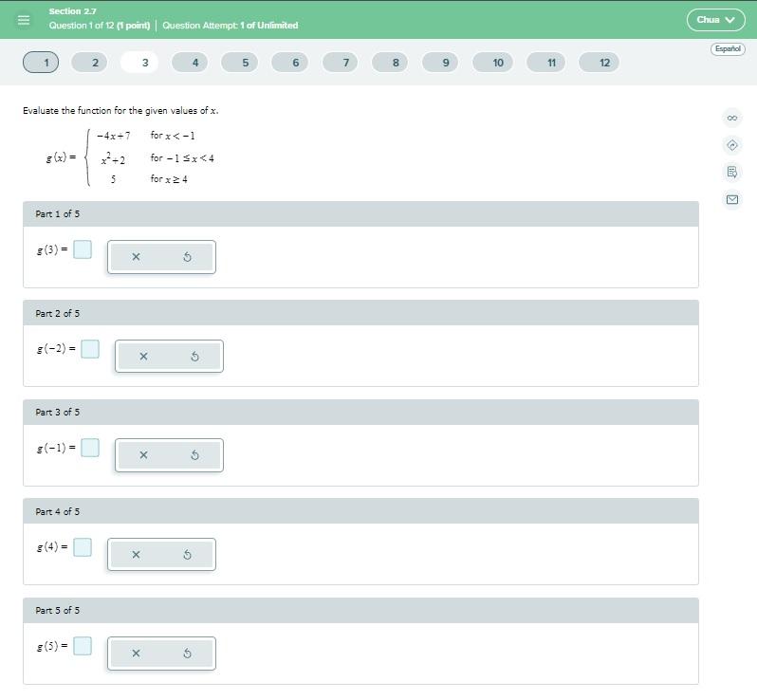757x700 pixels.
Task: Clear the g(−1) answer with X icon
Action: coord(143,454)
